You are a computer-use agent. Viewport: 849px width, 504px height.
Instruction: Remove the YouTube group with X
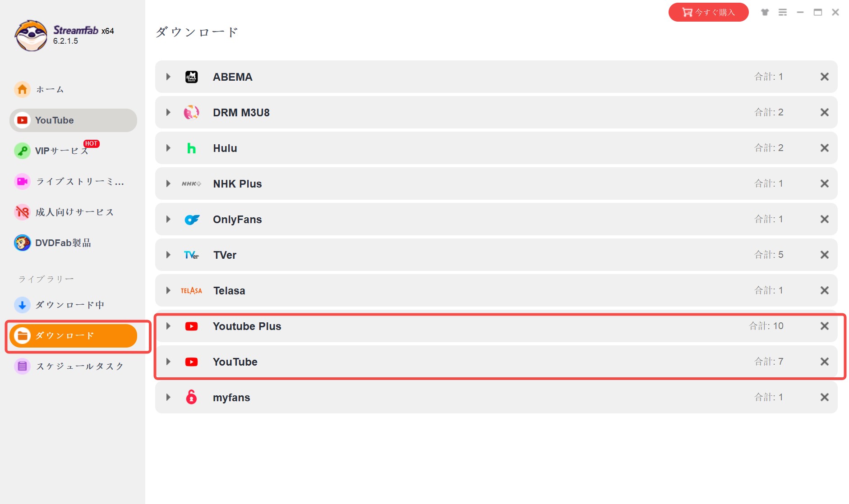[825, 362]
